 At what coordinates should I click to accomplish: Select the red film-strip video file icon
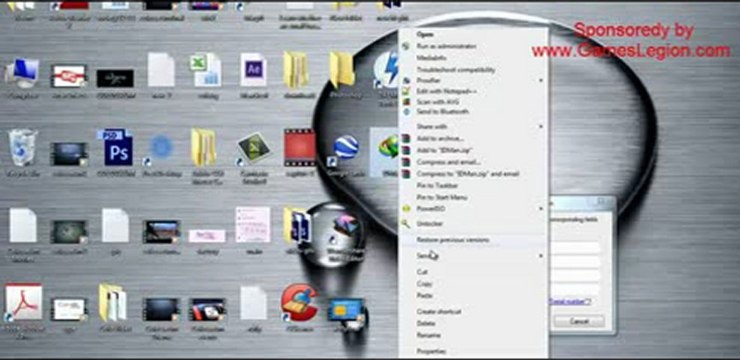299,148
